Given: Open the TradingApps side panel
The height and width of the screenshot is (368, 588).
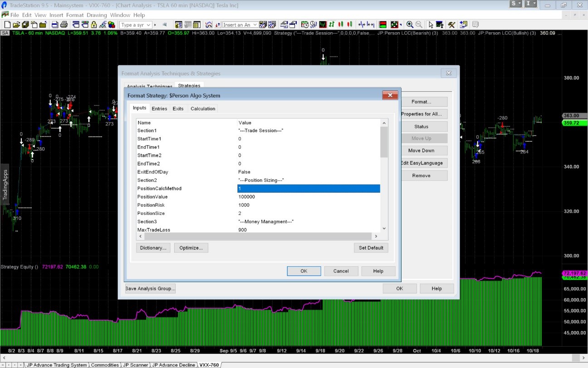Looking at the screenshot, I should 5,184.
